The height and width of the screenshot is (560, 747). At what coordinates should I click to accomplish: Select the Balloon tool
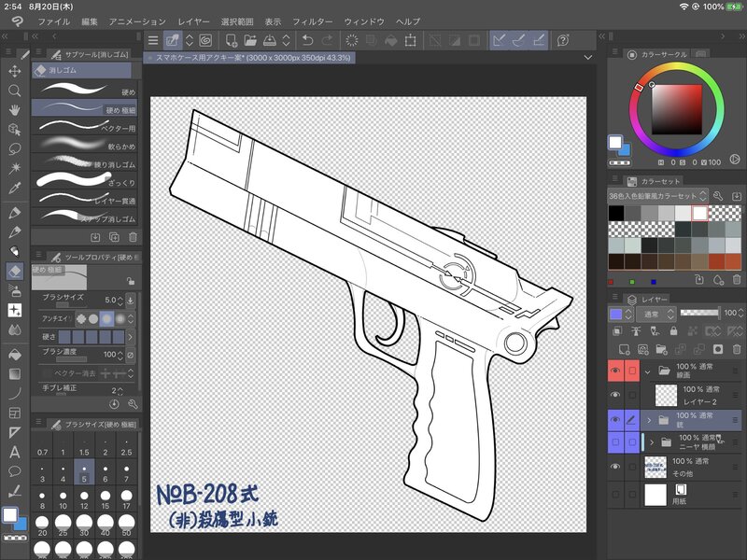[15, 471]
